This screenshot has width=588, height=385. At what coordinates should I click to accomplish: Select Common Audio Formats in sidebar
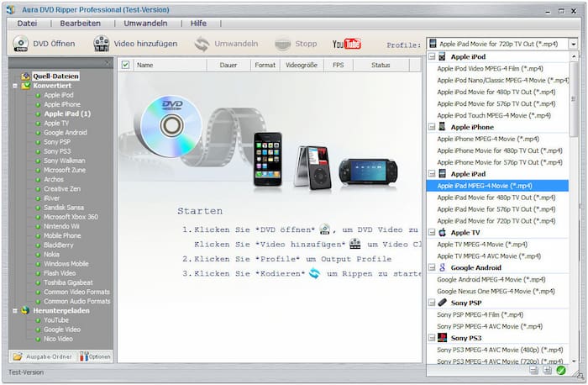77,301
